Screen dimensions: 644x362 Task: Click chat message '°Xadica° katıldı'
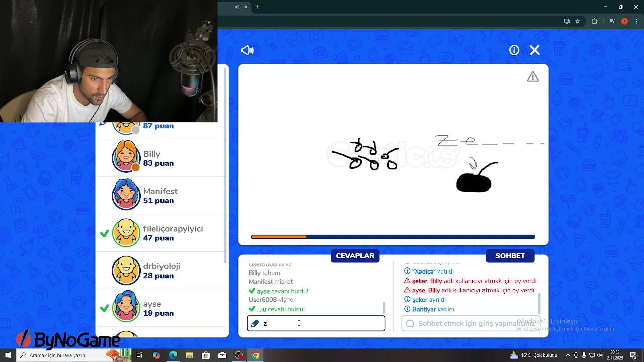tap(429, 271)
